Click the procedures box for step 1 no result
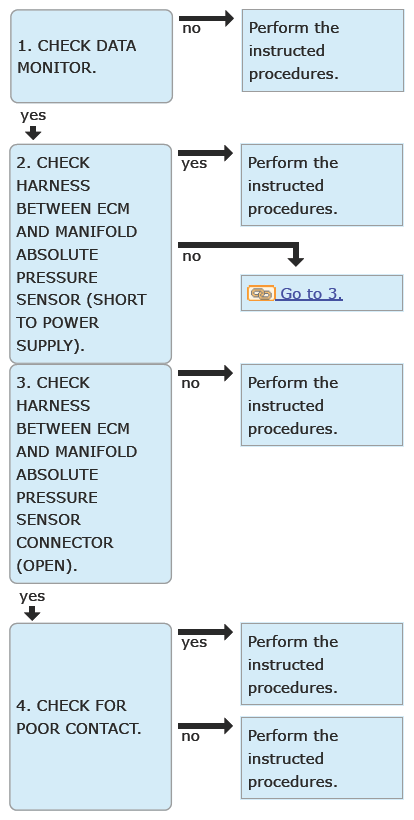The height and width of the screenshot is (820, 414). pos(323,51)
